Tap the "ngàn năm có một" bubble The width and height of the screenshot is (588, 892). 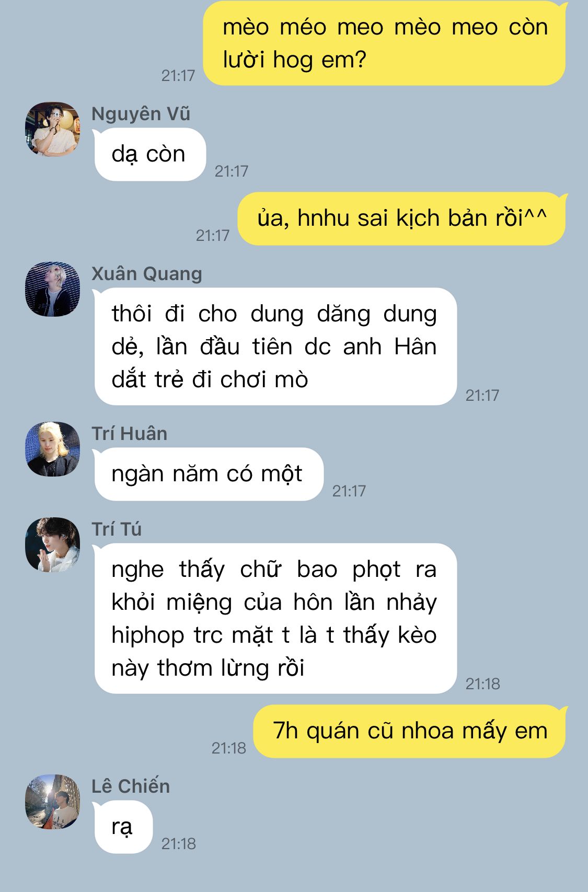pos(209,474)
